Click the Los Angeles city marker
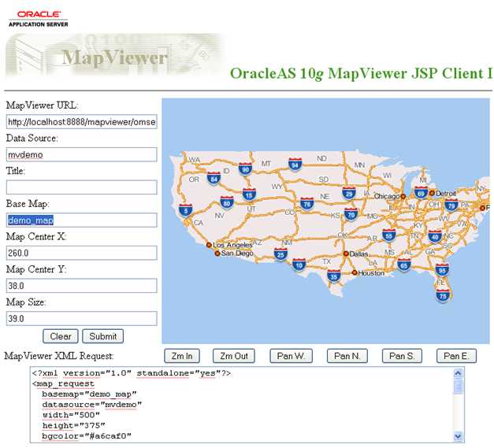The width and height of the screenshot is (494, 448). coord(209,245)
